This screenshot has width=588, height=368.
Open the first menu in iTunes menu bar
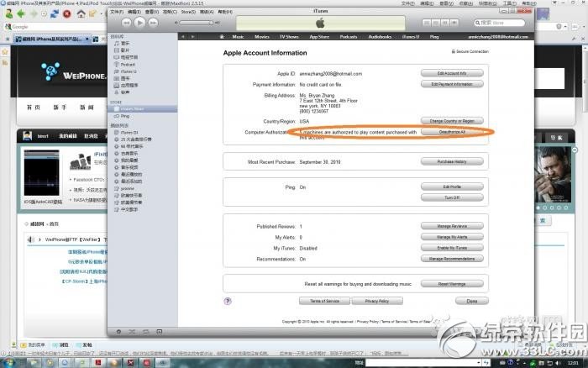pos(117,12)
